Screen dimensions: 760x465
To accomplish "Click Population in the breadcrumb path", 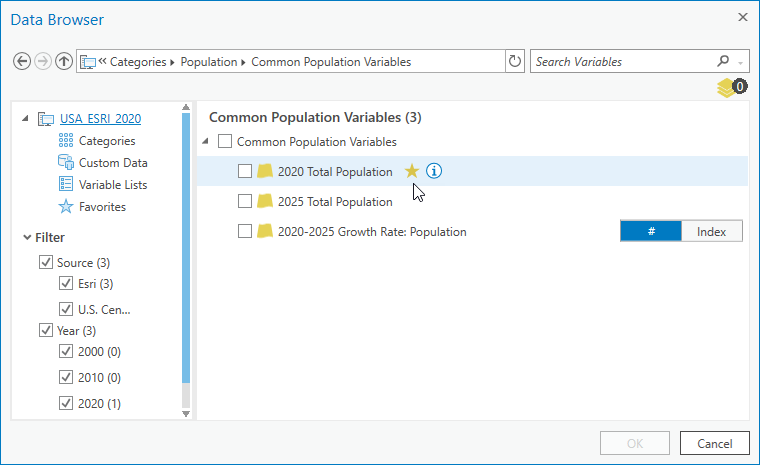I will click(209, 62).
